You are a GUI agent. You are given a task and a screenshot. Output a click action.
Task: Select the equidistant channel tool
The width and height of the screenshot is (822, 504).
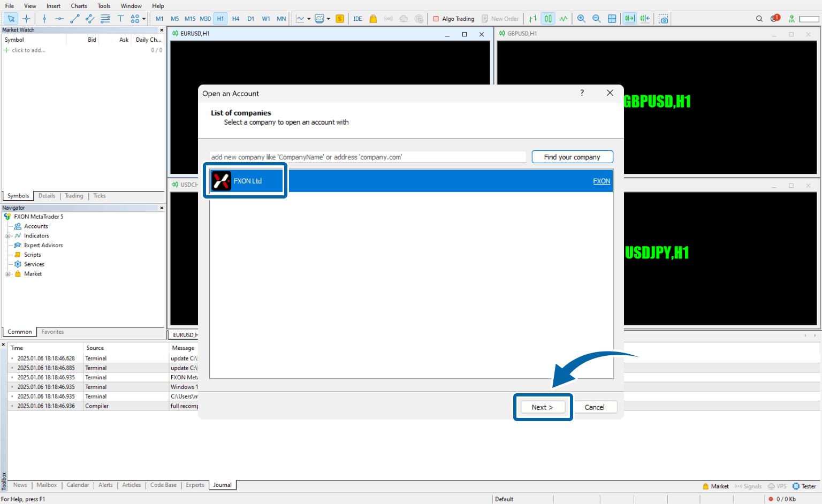tap(90, 19)
